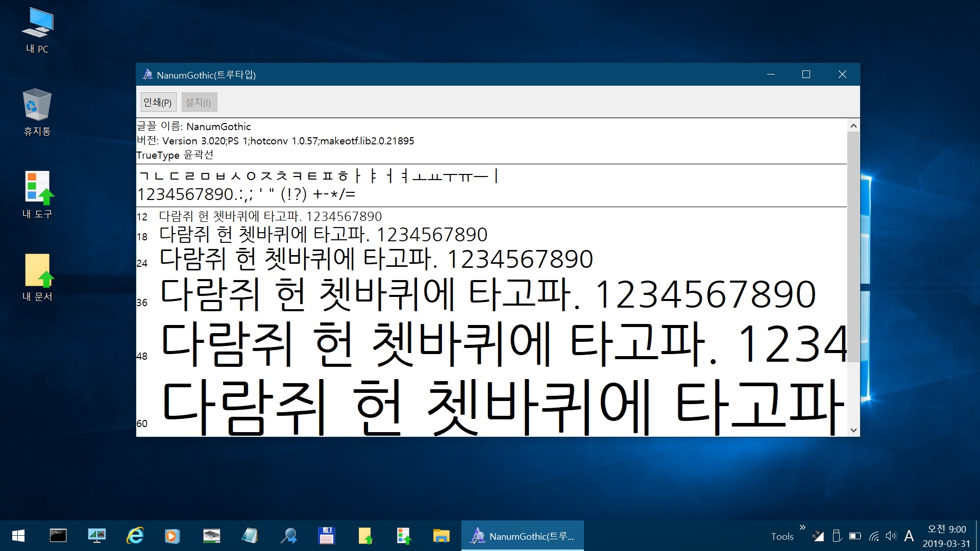This screenshot has height=551, width=980.
Task: Click the Hangul jamo character sample row
Action: click(x=318, y=177)
